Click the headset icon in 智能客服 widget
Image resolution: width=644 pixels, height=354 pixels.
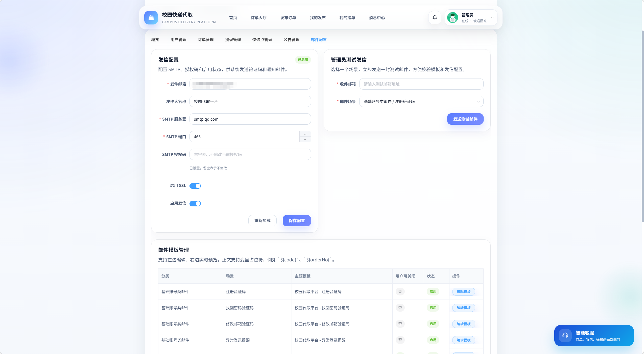(565, 335)
